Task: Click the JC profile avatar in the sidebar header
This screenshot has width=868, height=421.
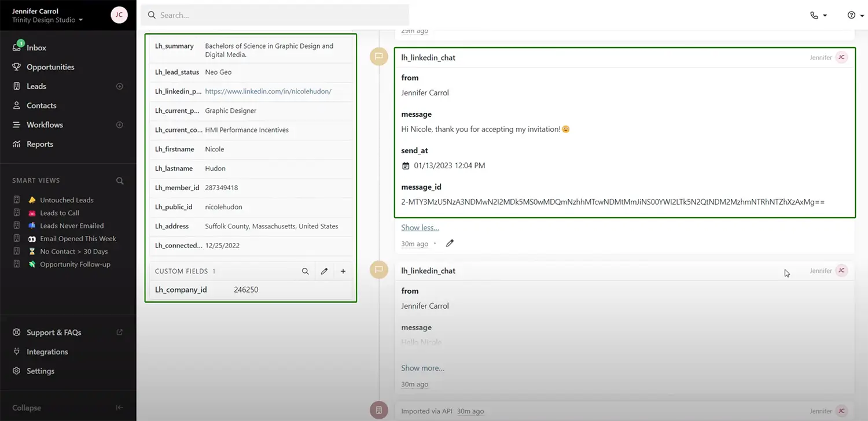Action: point(119,15)
